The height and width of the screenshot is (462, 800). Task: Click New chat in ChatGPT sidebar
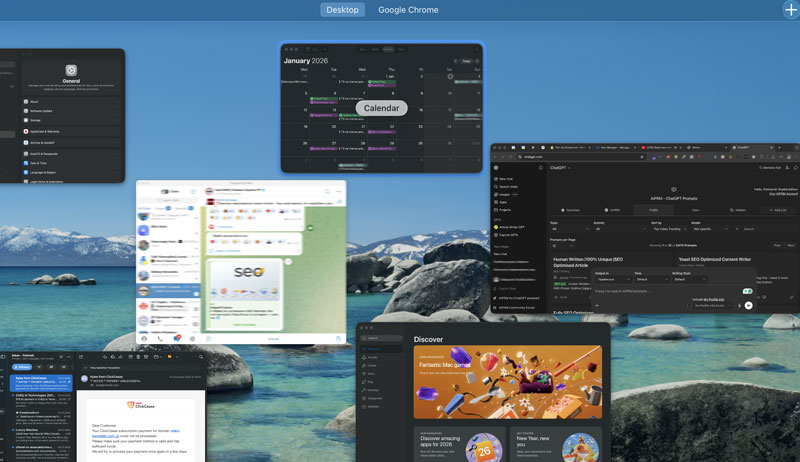pos(504,179)
